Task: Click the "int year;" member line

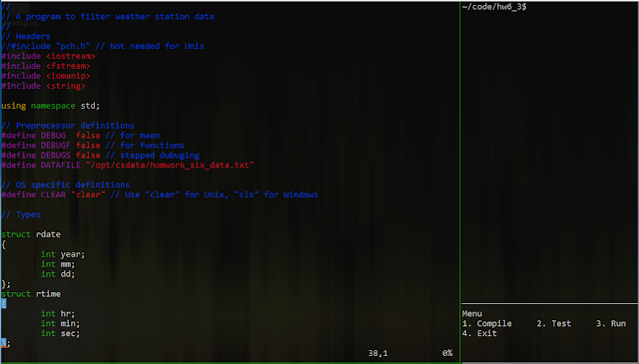Action: point(63,254)
